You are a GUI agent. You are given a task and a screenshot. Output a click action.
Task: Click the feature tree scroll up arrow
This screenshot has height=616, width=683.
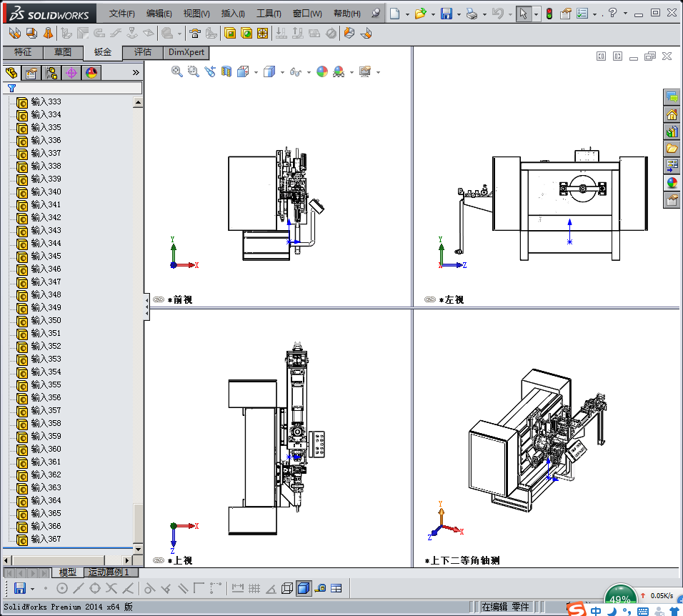click(x=138, y=103)
